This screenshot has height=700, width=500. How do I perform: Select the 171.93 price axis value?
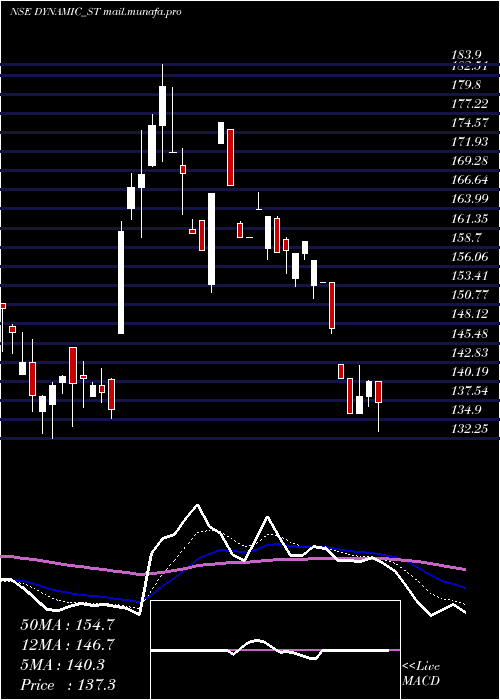(x=470, y=142)
